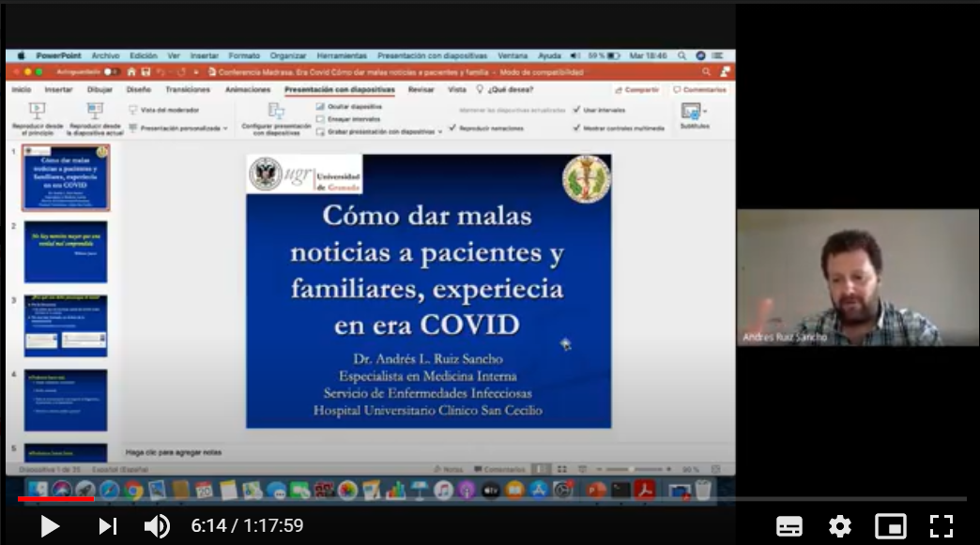The image size is (980, 545).
Task: Skip to the next video
Action: tap(108, 526)
